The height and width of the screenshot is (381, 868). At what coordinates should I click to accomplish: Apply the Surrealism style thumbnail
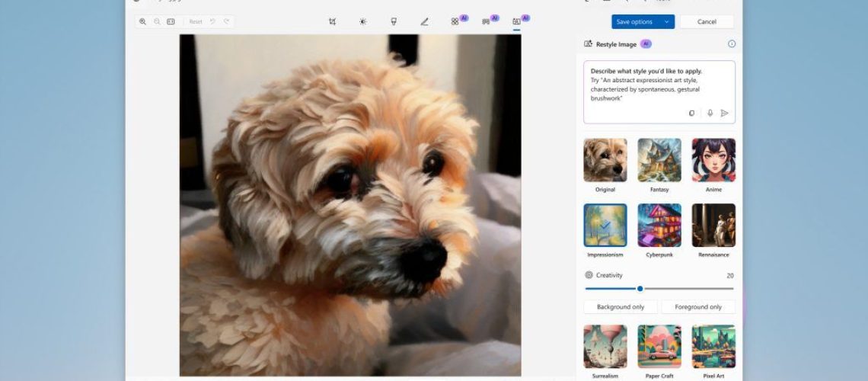pos(605,347)
